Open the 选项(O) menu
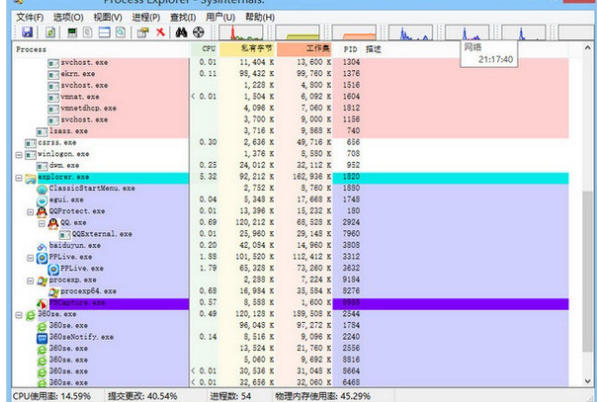The image size is (597, 402). pos(68,17)
